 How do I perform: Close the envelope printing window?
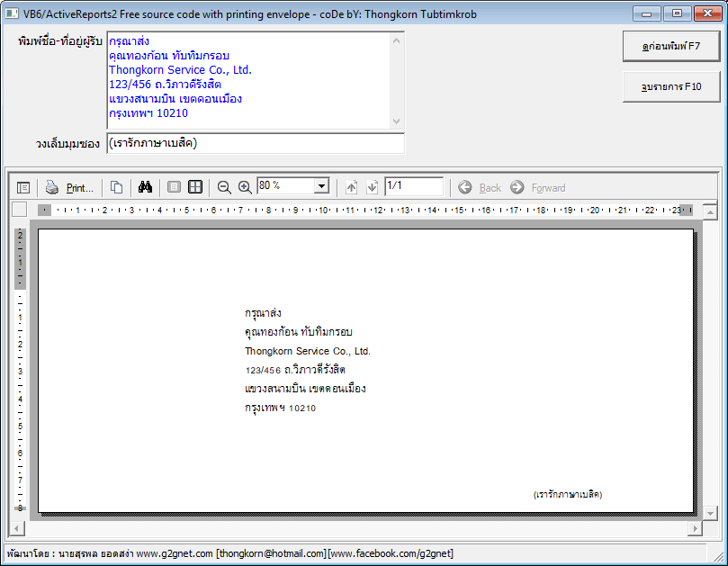click(707, 13)
